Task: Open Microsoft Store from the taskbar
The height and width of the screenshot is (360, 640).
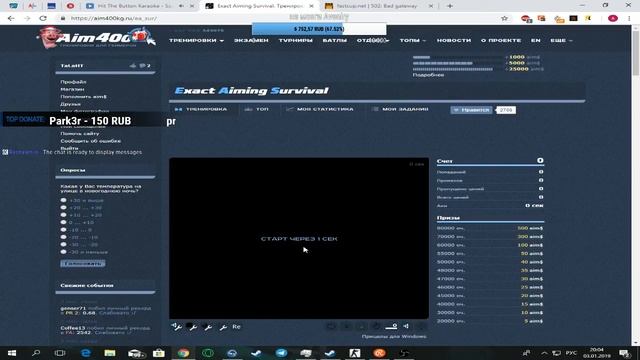Action: pyautogui.click(x=159, y=353)
